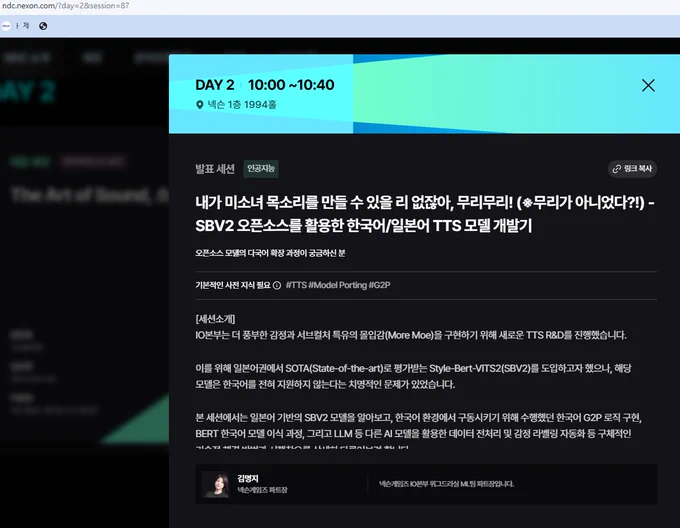The height and width of the screenshot is (528, 680).
Task: Click the subtitle 오픈소스 모델의 다국어 확장 과정이 궁금하신 분
Action: (x=270, y=253)
